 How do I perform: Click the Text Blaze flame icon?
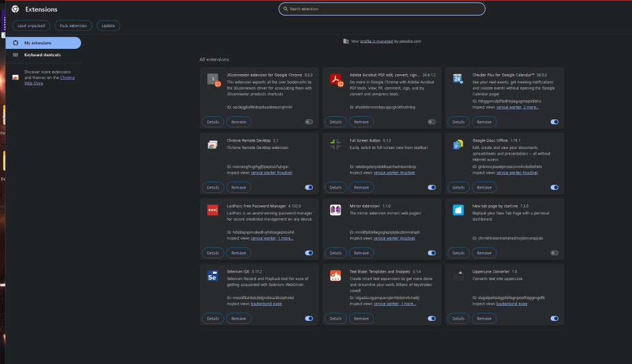tap(335, 276)
